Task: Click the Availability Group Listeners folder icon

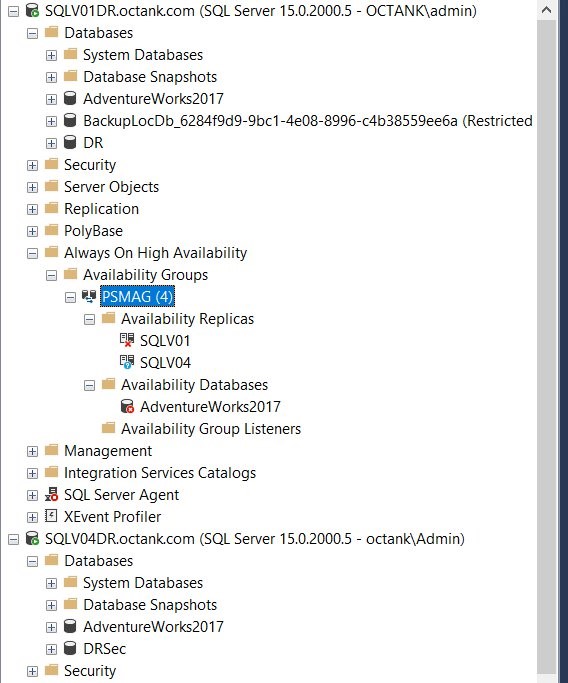Action: coord(108,428)
